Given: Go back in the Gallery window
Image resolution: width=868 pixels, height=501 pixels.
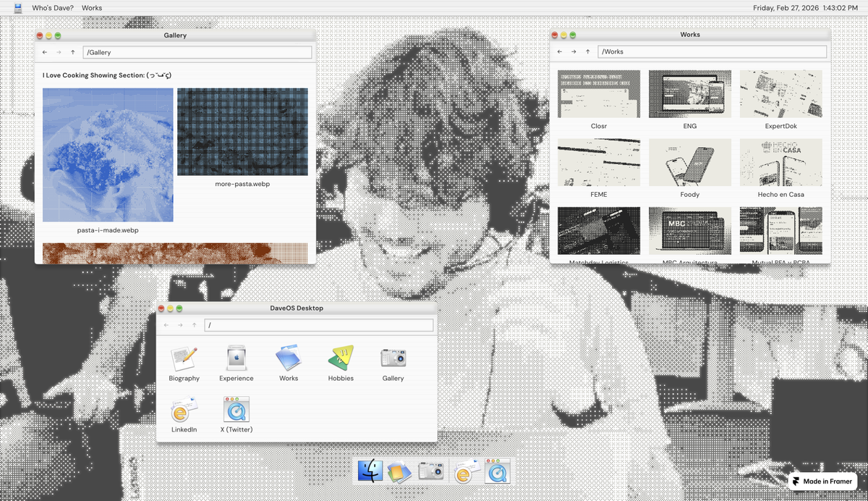Looking at the screenshot, I should point(45,52).
